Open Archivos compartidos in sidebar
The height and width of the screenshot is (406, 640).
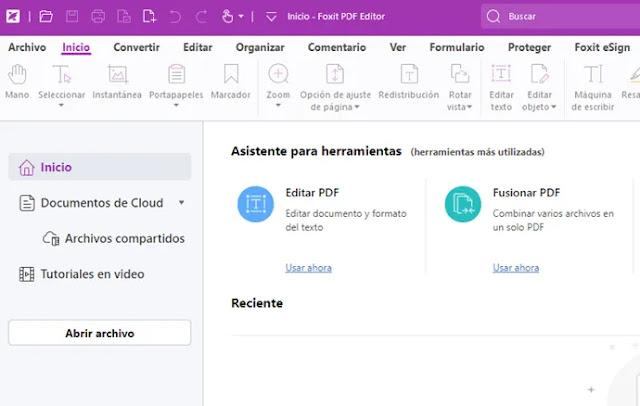[x=114, y=238]
